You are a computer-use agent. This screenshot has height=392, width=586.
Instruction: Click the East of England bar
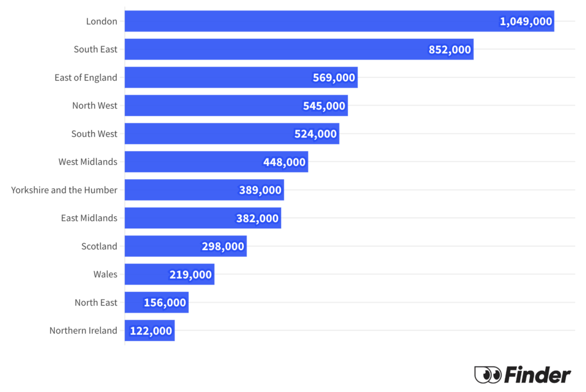pos(241,77)
